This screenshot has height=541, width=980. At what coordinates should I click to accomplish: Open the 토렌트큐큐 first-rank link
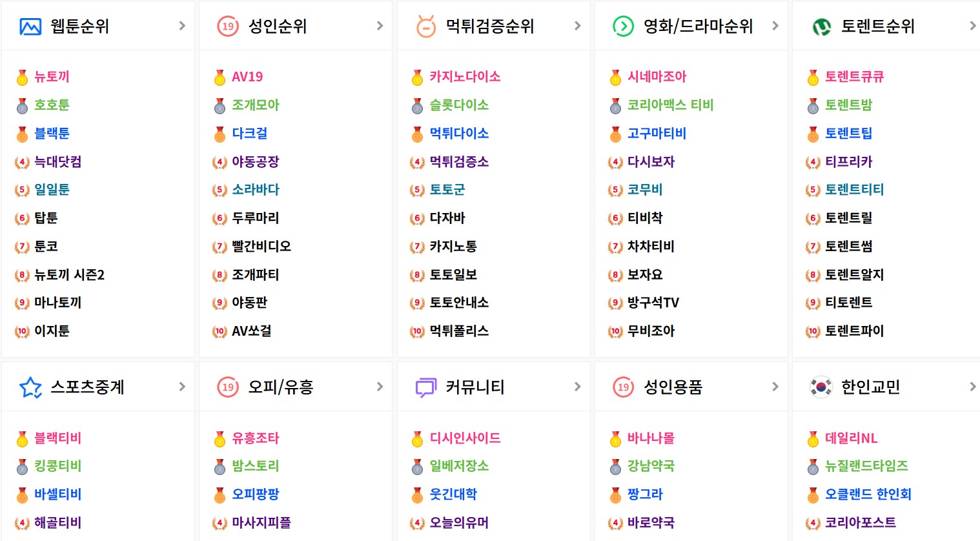point(854,77)
